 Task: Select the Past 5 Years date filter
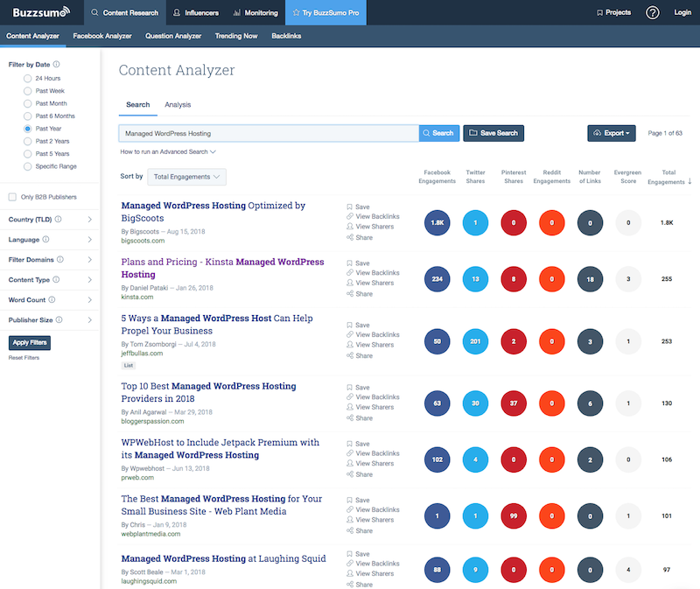coord(28,154)
